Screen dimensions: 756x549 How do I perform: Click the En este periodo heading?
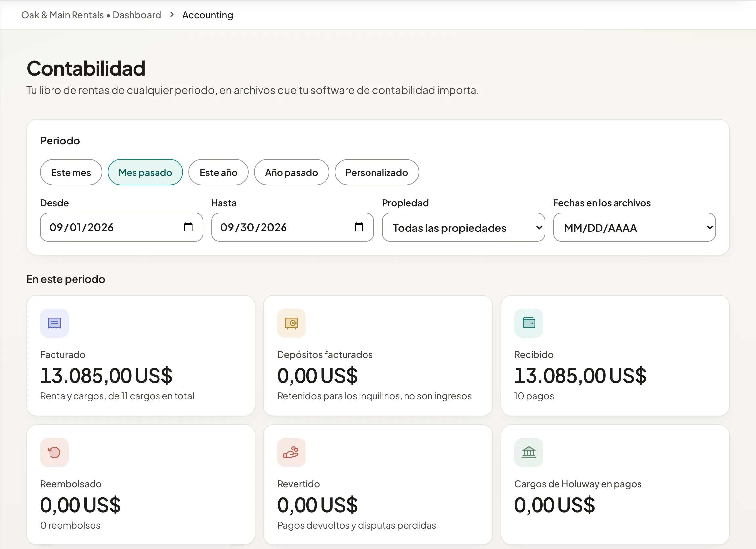66,279
